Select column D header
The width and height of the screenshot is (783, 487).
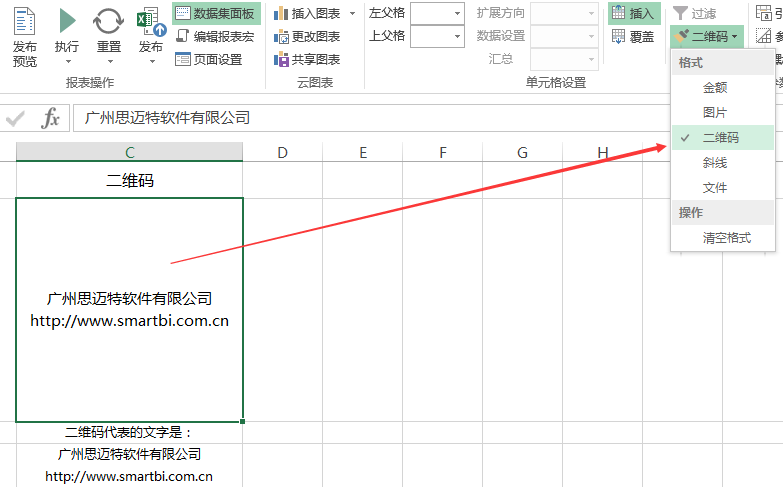[283, 152]
